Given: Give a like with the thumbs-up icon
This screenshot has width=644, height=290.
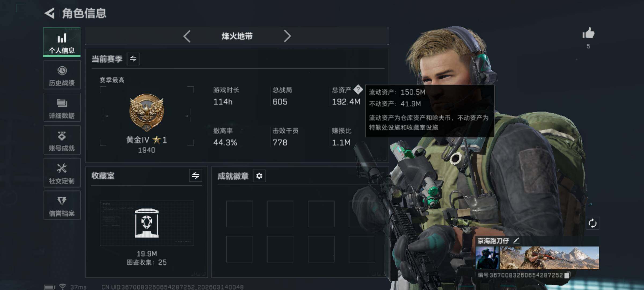Looking at the screenshot, I should tap(588, 34).
